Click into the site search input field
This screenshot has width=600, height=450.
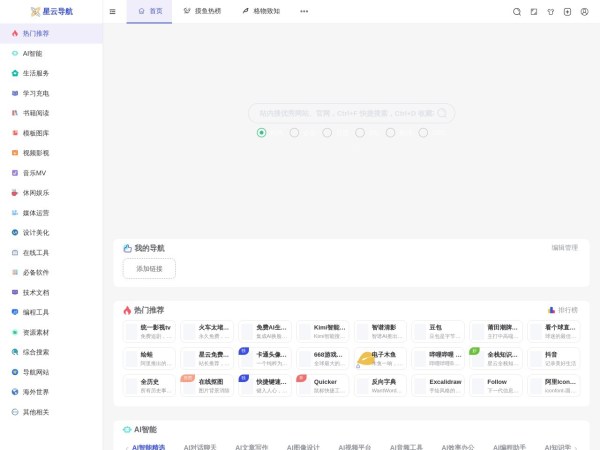[x=340, y=113]
